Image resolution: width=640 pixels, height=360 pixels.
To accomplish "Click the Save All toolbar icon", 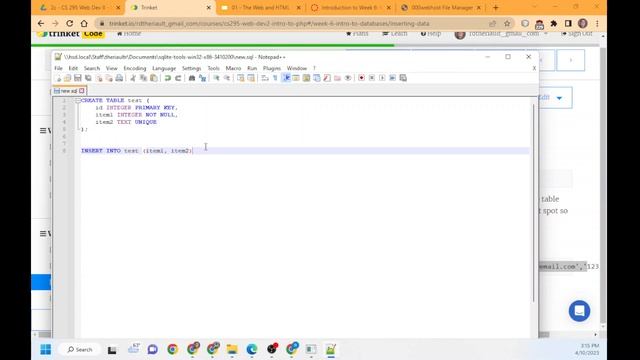I will tap(88, 78).
